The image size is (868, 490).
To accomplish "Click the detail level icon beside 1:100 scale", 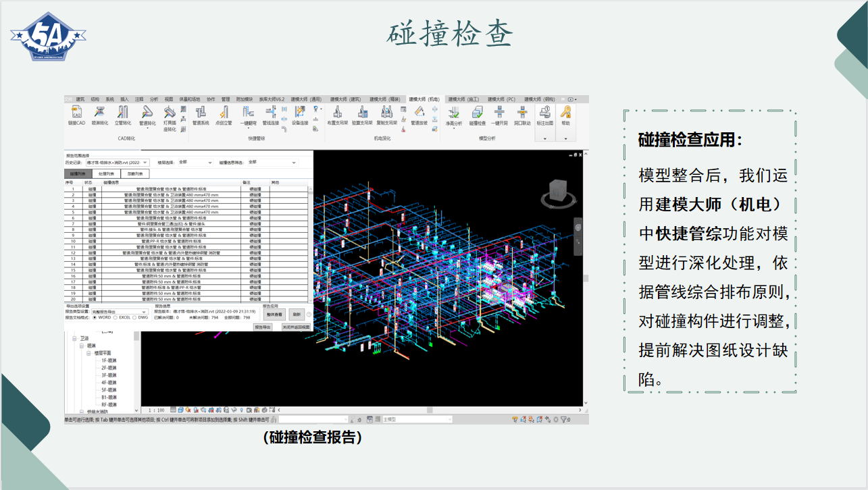I will [174, 410].
